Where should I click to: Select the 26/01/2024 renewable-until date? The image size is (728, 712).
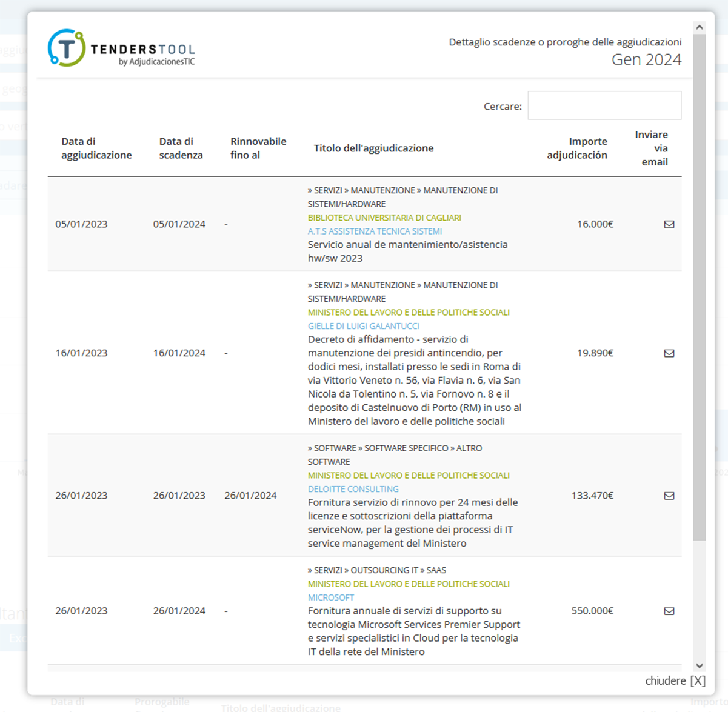[250, 496]
